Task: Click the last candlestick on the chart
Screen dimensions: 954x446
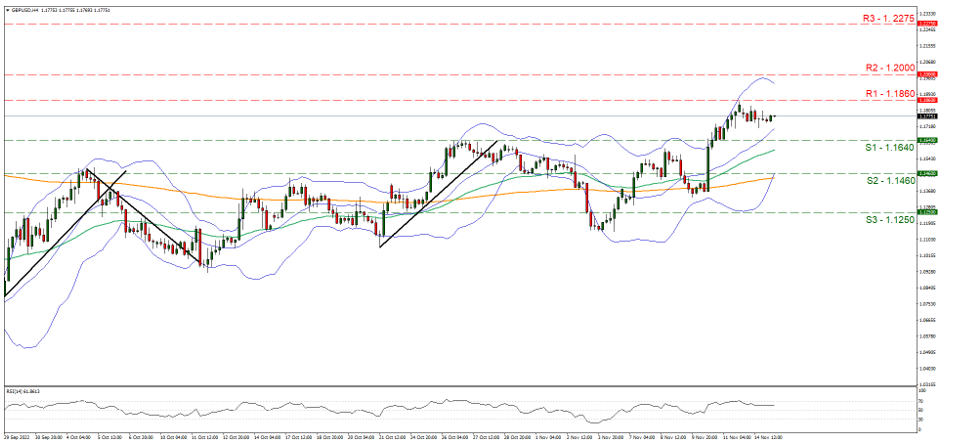Action: [773, 117]
